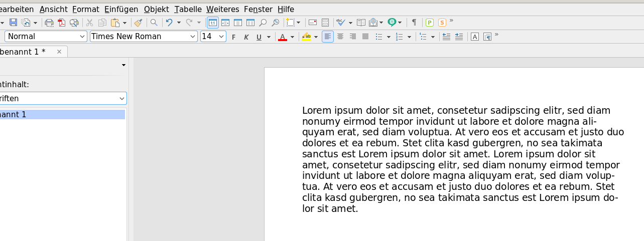Screen dimensions: 644x241
Task: Fit page width view icon
Action: [225, 23]
